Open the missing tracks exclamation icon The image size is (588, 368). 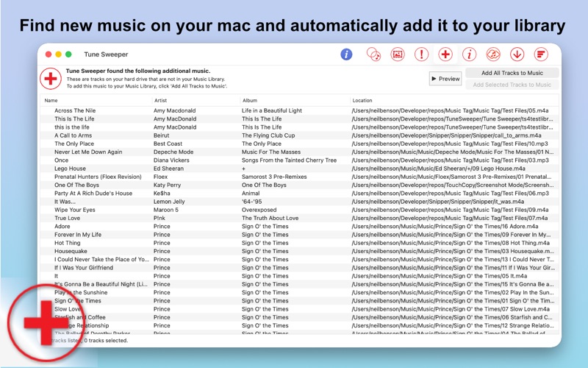(421, 54)
